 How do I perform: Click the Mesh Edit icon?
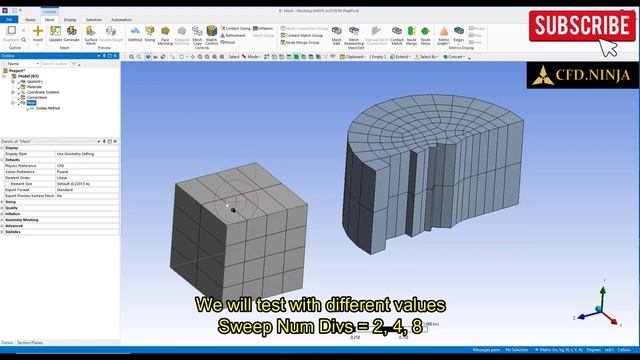336,31
